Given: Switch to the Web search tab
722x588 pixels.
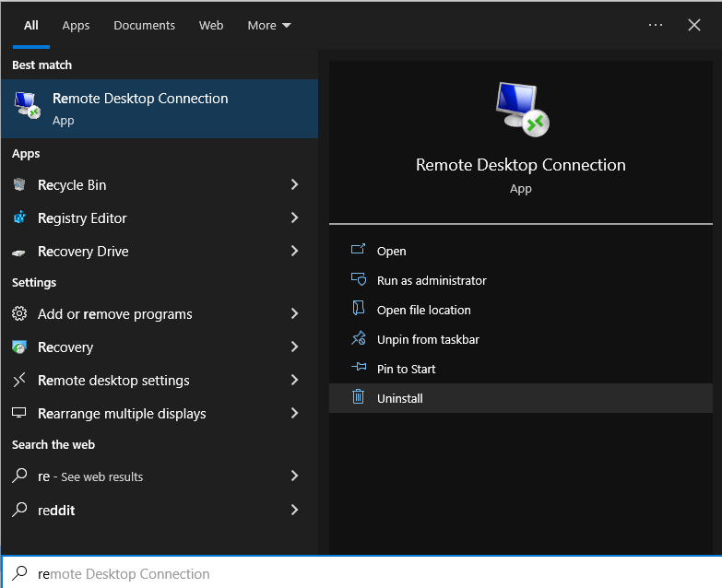Looking at the screenshot, I should coord(211,25).
